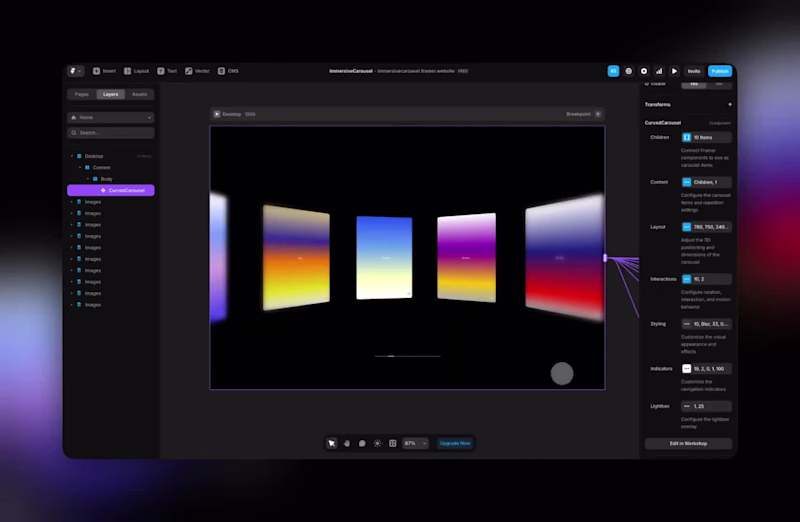Open the 87% zoom dropdown
The image size is (800, 522).
[415, 443]
